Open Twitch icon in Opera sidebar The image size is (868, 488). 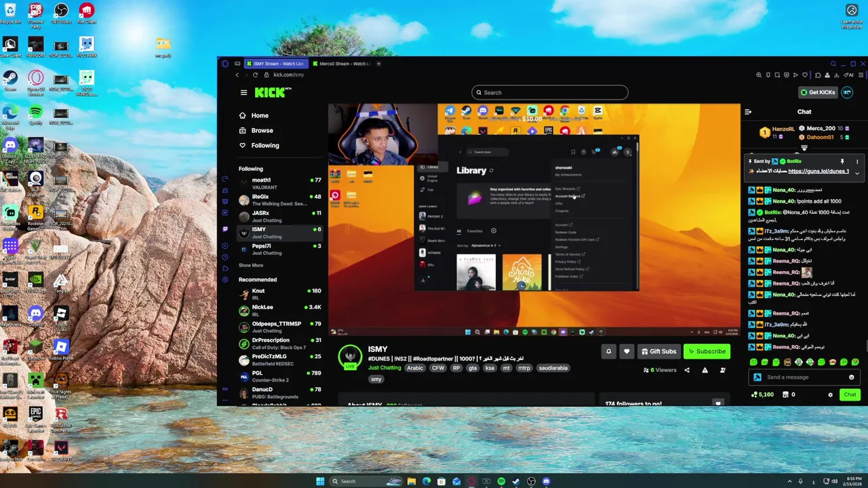225,229
